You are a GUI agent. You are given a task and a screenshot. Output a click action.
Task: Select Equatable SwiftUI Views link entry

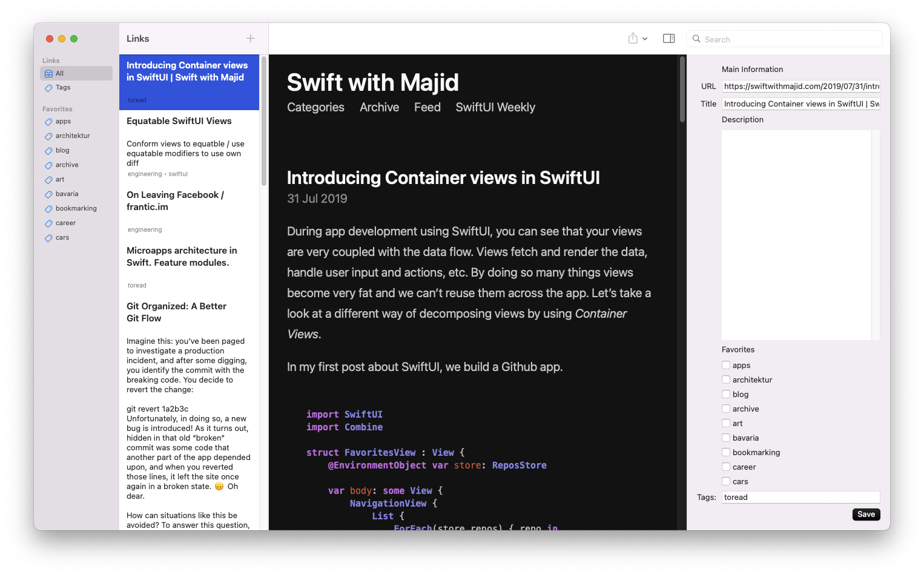[189, 147]
